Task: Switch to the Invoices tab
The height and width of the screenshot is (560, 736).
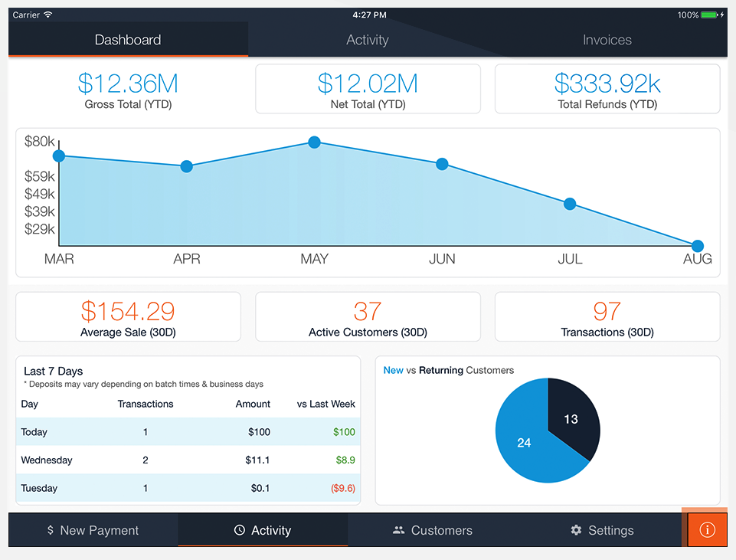Action: coord(607,40)
